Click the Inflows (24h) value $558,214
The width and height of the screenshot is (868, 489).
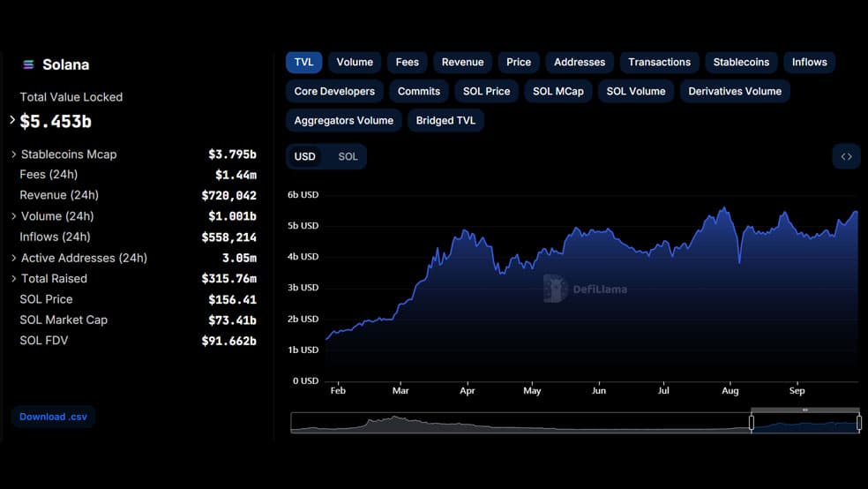(x=229, y=237)
